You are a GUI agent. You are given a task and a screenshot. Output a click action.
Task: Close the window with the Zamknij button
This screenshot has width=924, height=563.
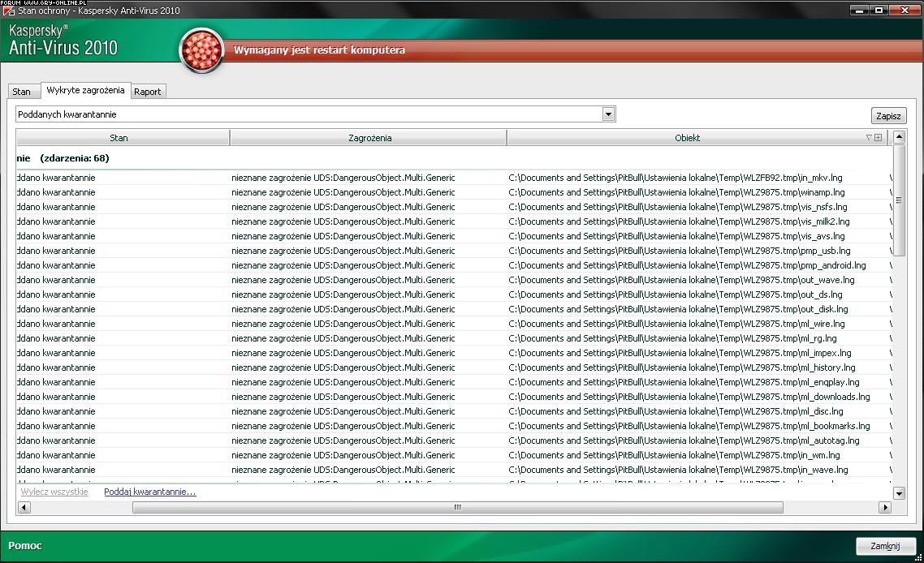[885, 546]
